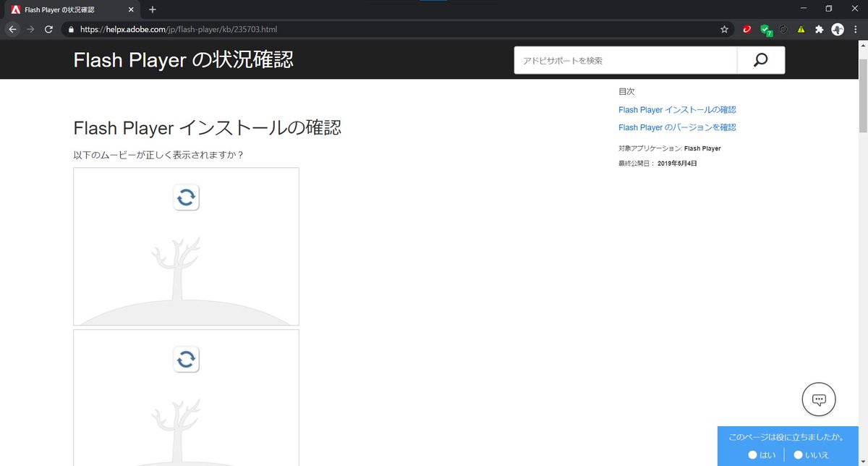This screenshot has height=466, width=868.
Task: Click the magnifying glass search button
Action: (760, 61)
